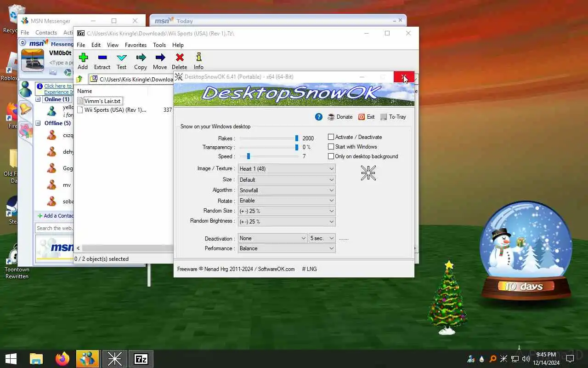Click the MSN Messenger display picture
Image resolution: width=588 pixels, height=368 pixels.
coord(32,60)
